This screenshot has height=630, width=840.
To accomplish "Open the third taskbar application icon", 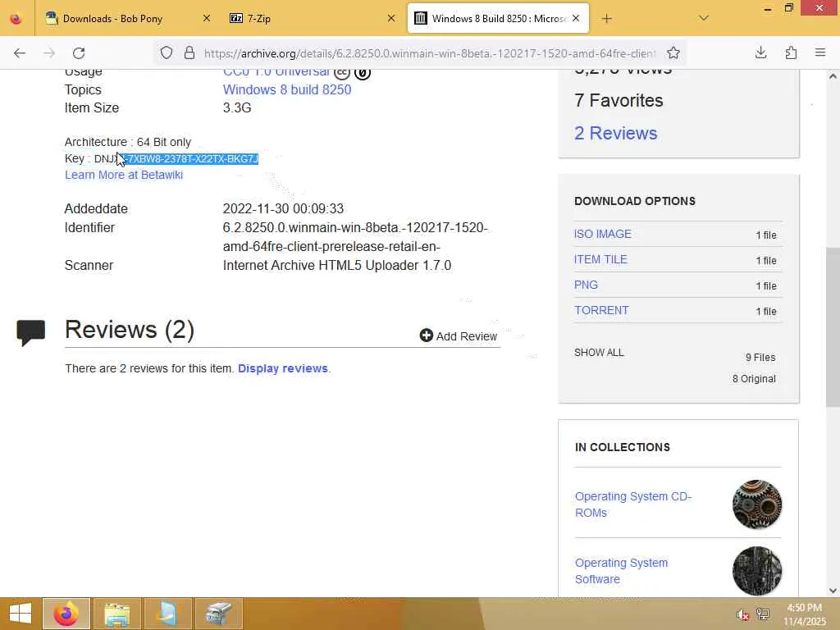I will click(x=168, y=614).
